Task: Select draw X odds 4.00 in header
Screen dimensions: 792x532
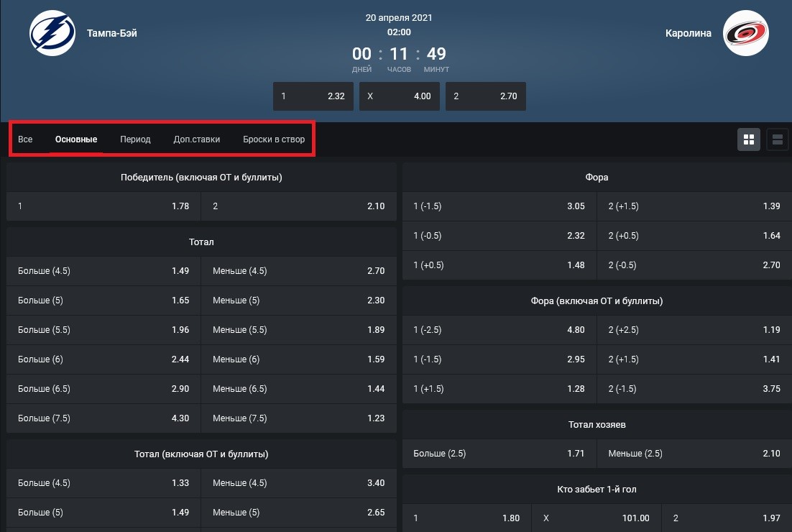Action: point(399,96)
